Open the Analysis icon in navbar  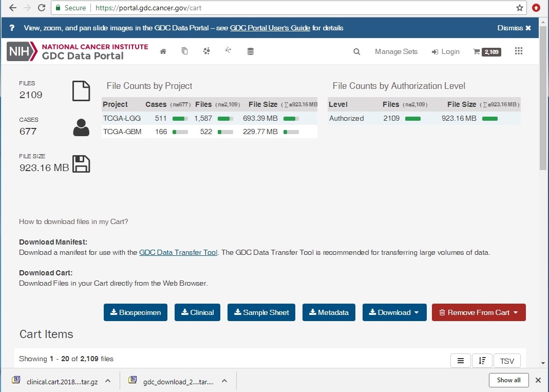[228, 50]
